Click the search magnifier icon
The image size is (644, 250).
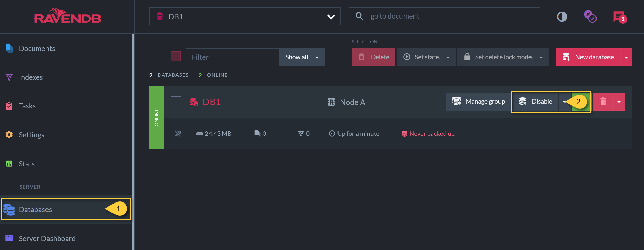359,16
